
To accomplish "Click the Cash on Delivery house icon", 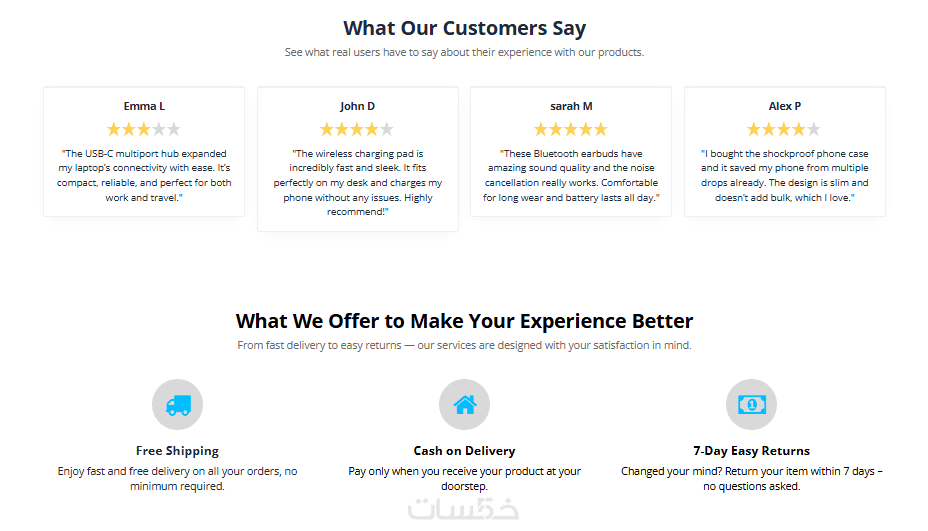I will click(x=464, y=405).
